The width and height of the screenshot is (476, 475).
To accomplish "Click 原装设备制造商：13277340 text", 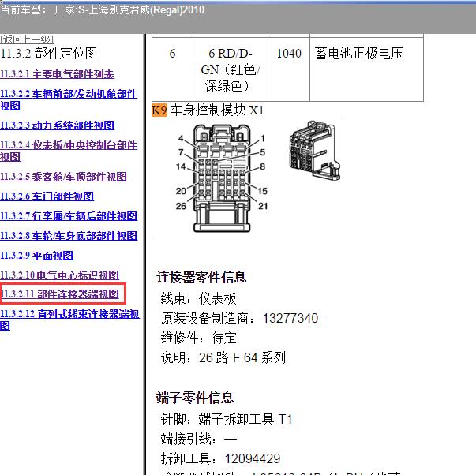I will tap(239, 318).
